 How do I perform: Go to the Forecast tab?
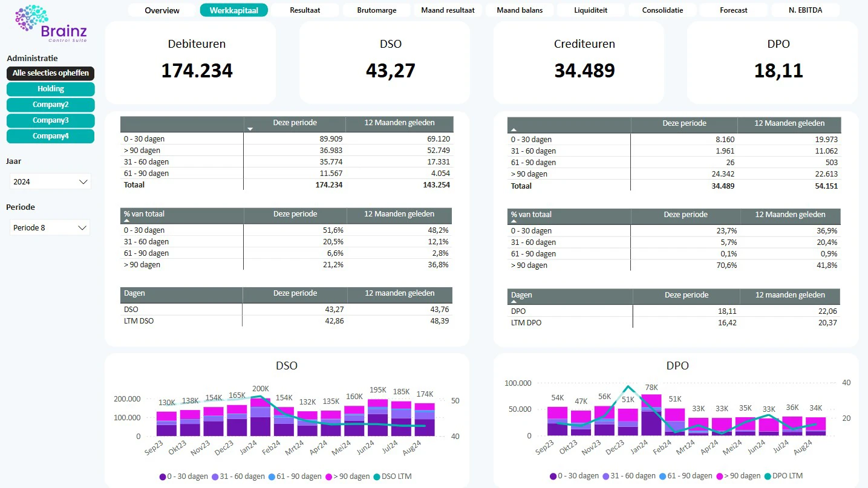tap(733, 10)
